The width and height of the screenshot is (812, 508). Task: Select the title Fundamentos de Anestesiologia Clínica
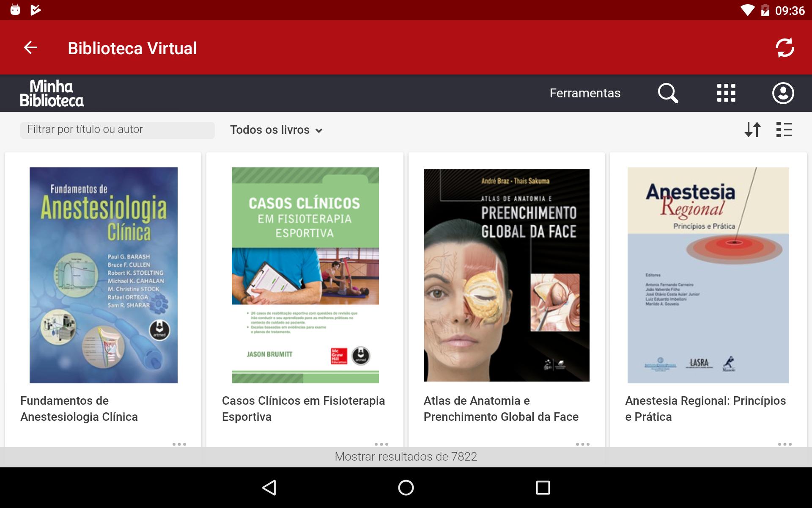pos(79,409)
